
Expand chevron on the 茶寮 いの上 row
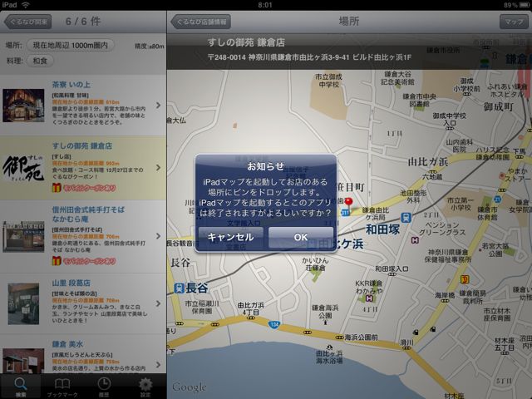tap(159, 106)
